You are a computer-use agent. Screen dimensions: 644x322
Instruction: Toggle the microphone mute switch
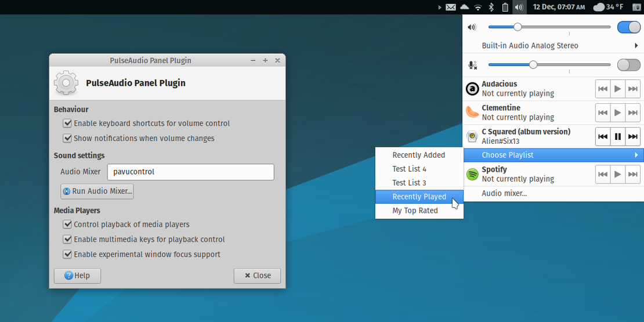pos(629,65)
